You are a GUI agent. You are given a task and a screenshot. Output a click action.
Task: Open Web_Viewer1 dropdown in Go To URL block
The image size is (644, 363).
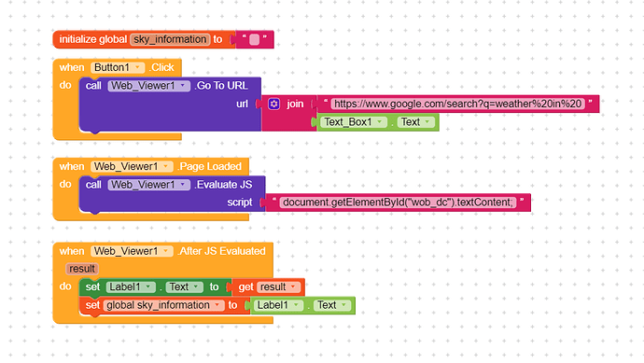coord(148,86)
